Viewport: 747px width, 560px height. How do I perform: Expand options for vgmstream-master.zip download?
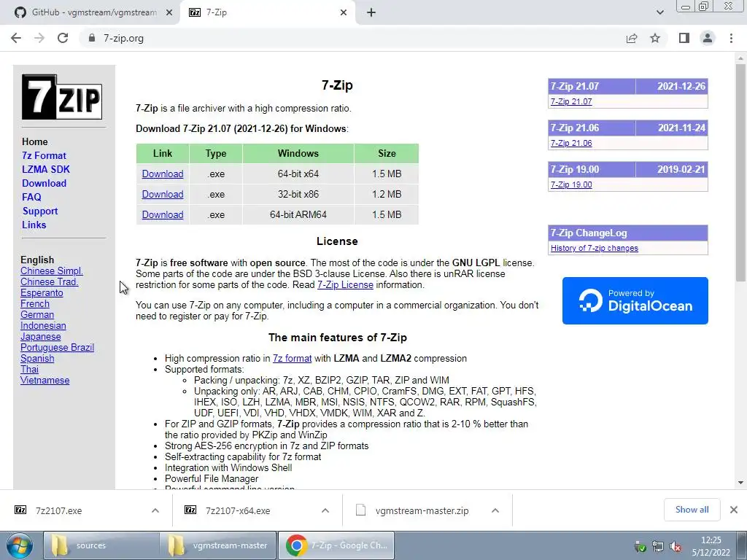[495, 510]
